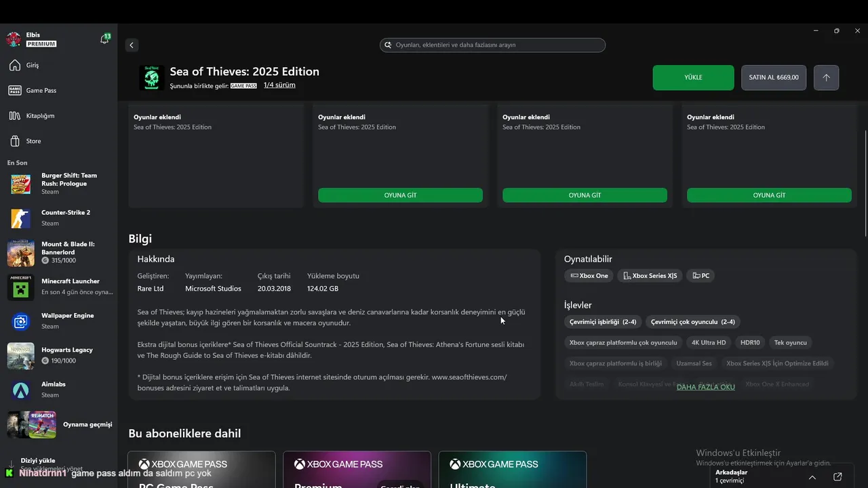This screenshot has height=488, width=868.
Task: Select the Xbox Series X|S platform tag
Action: tap(650, 276)
